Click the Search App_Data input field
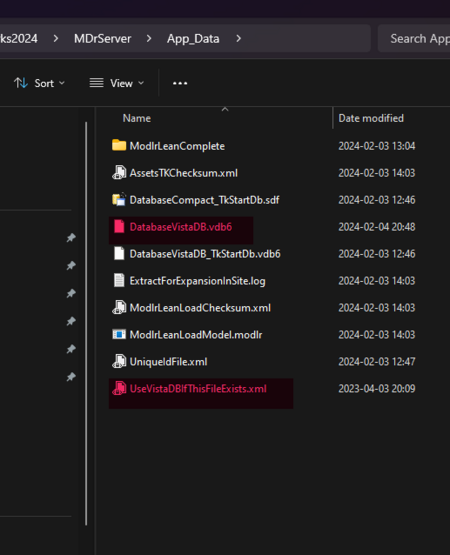 pos(414,38)
